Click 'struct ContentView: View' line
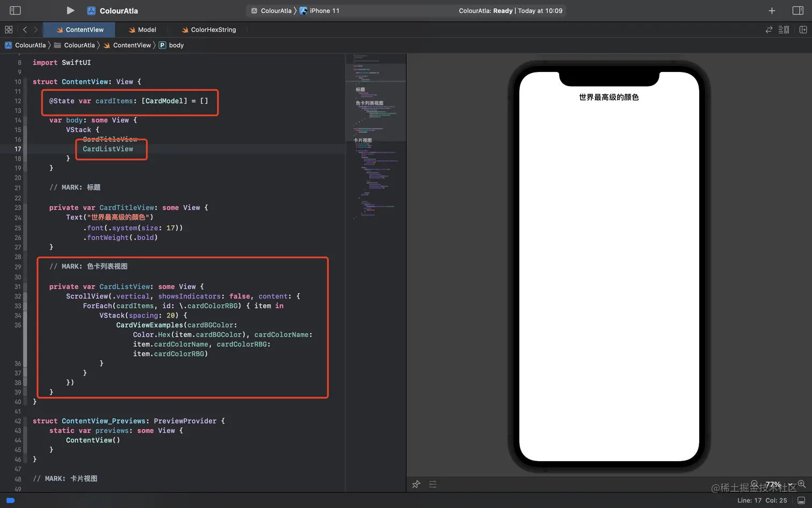Screen dimensions: 812x508 [87, 82]
